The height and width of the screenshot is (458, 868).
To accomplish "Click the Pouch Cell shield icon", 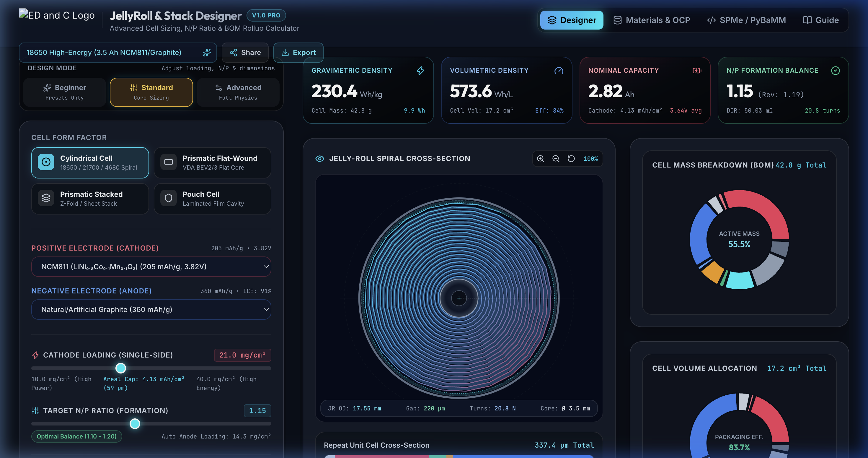I will (169, 198).
